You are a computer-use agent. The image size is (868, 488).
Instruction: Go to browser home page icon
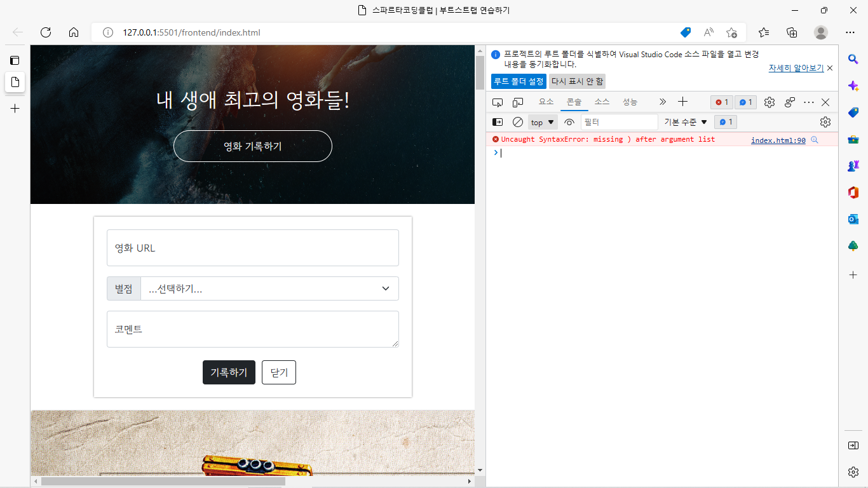click(74, 32)
